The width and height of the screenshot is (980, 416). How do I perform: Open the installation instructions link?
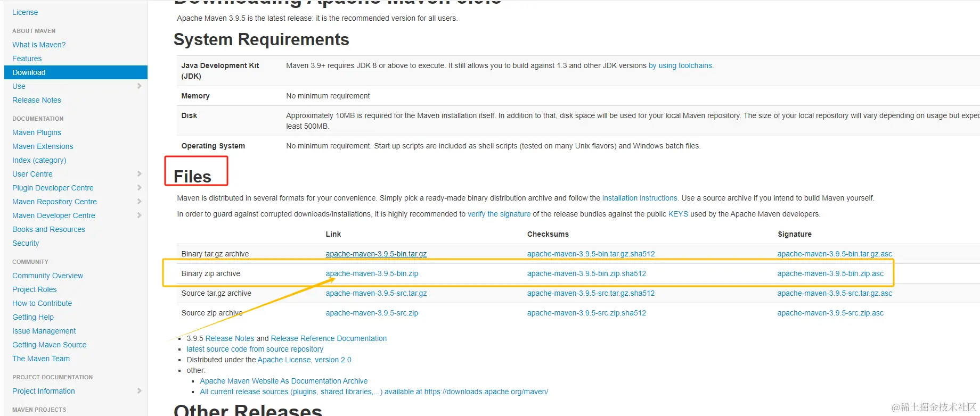pyautogui.click(x=640, y=198)
